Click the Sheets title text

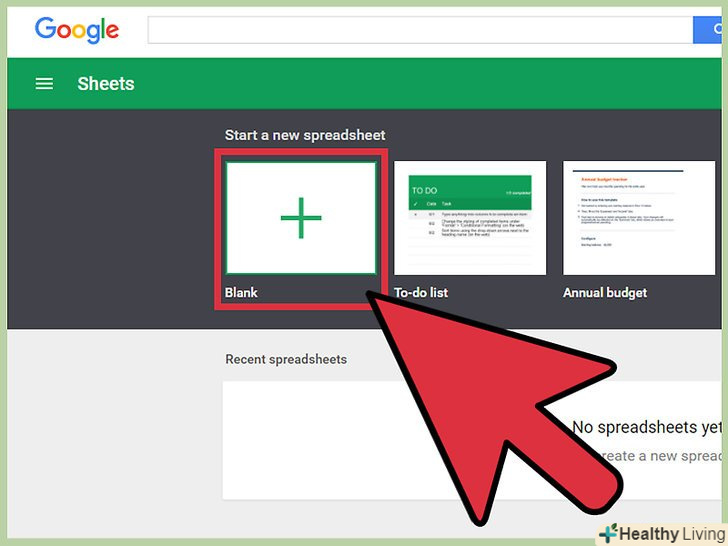pyautogui.click(x=106, y=84)
